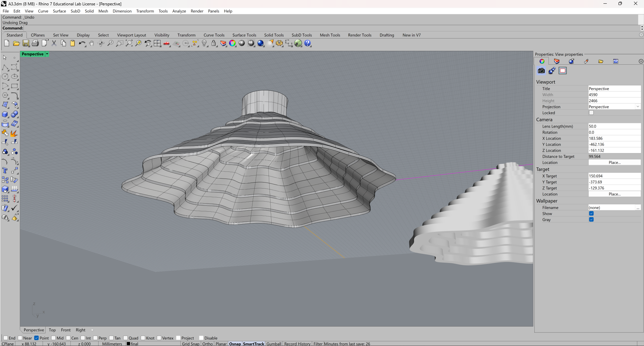Image resolution: width=644 pixels, height=346 pixels.
Task: Select the Pan hand tool
Action: pos(92,43)
